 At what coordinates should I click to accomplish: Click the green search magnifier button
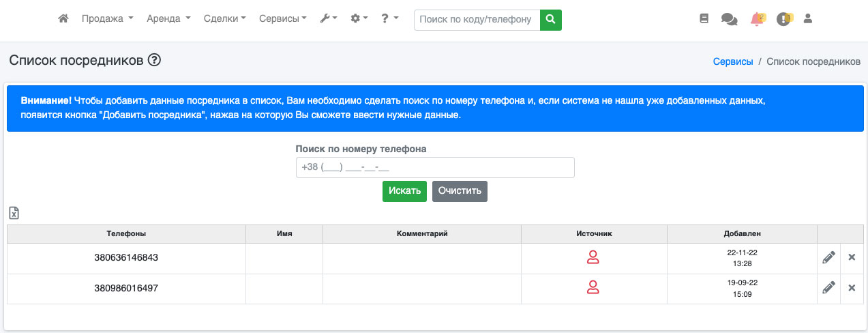click(550, 20)
